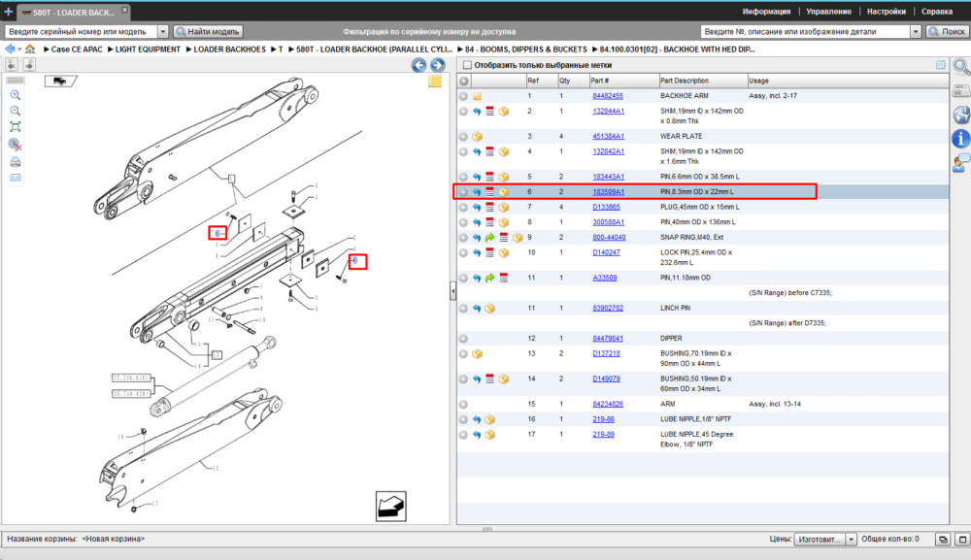Click the home icon in the breadcrumb
Image resolution: width=971 pixels, height=560 pixels.
coord(30,49)
